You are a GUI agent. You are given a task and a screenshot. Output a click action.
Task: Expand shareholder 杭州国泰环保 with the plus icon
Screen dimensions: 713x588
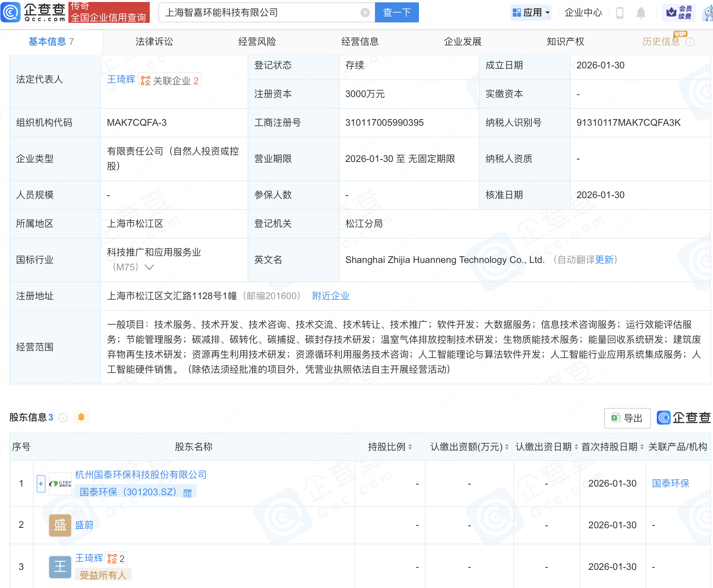click(40, 484)
